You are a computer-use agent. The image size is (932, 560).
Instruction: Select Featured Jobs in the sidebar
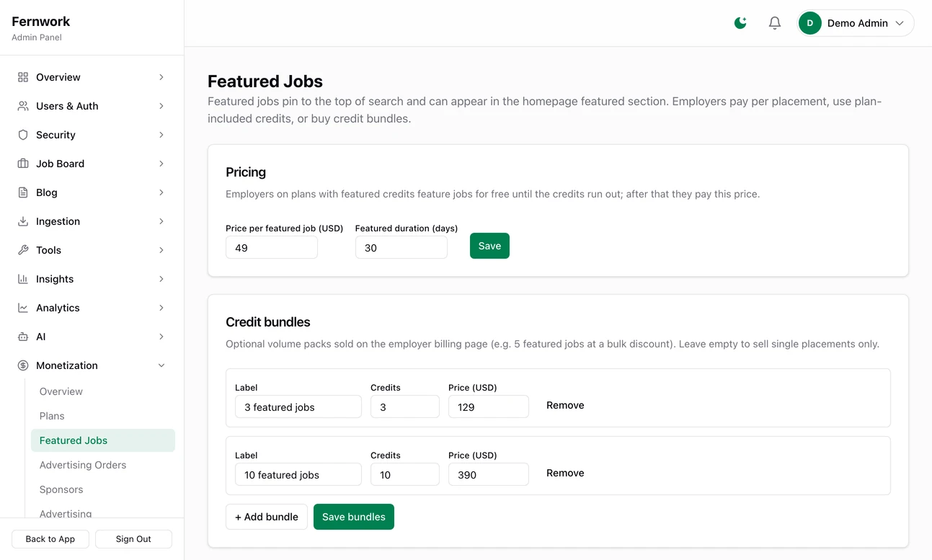pyautogui.click(x=103, y=440)
